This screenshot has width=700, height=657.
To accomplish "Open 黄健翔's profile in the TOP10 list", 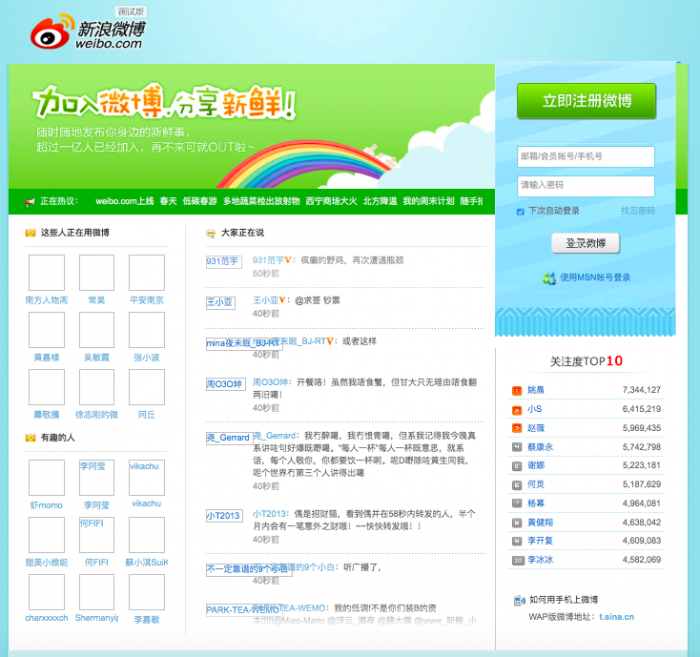I will pyautogui.click(x=540, y=523).
